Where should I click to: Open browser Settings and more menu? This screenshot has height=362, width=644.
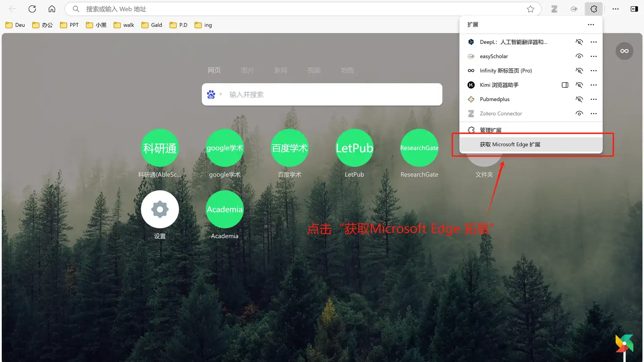point(615,9)
